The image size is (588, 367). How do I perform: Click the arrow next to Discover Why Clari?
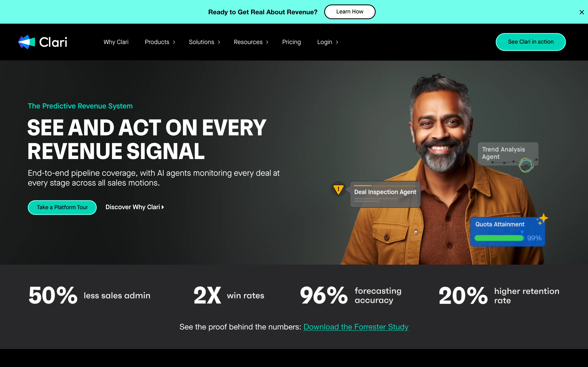(163, 207)
